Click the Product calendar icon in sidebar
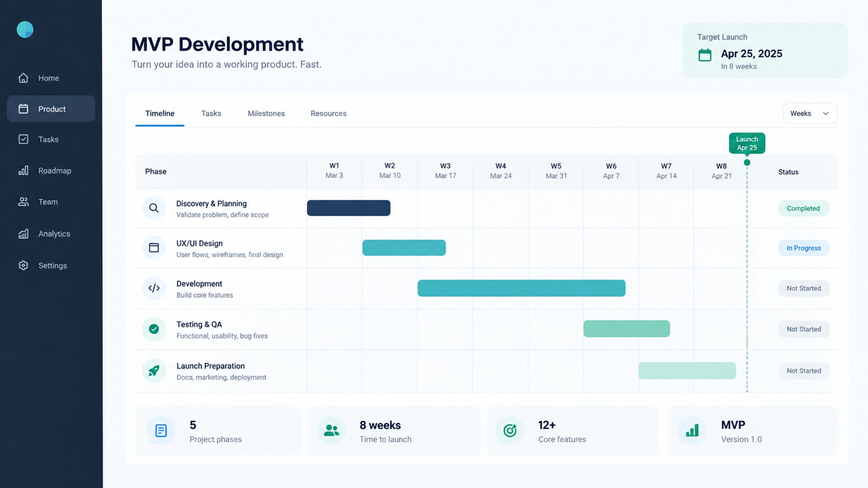The image size is (868, 488). point(23,109)
